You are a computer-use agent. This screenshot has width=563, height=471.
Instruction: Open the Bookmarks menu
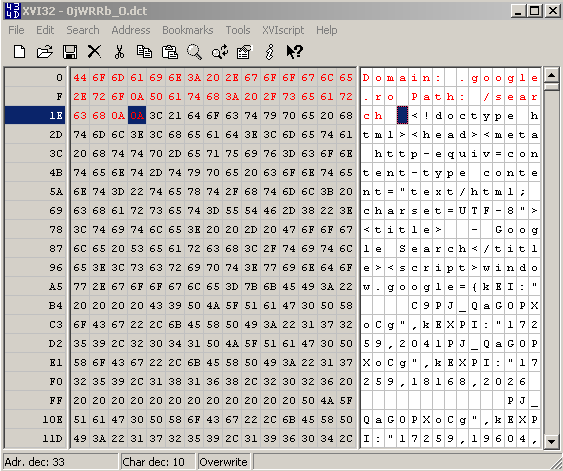(x=188, y=30)
